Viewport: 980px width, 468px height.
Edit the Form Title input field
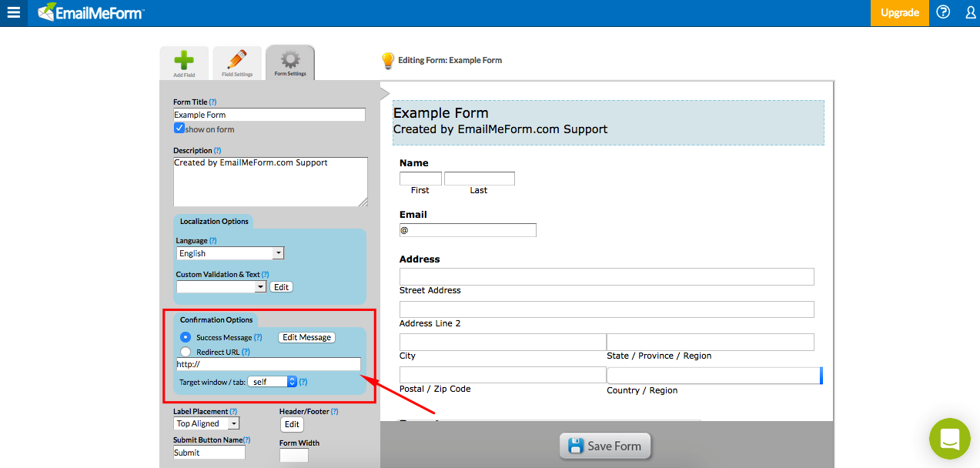pyautogui.click(x=269, y=115)
